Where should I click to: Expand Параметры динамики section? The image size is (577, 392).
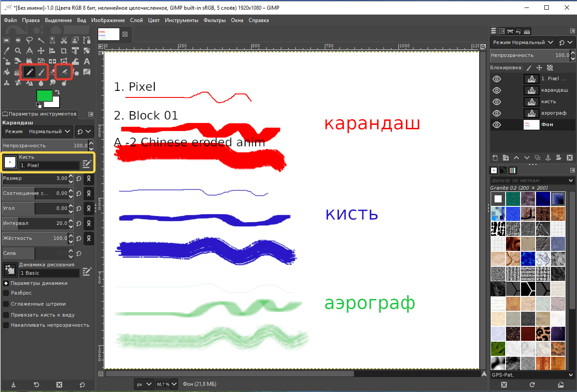(6, 283)
